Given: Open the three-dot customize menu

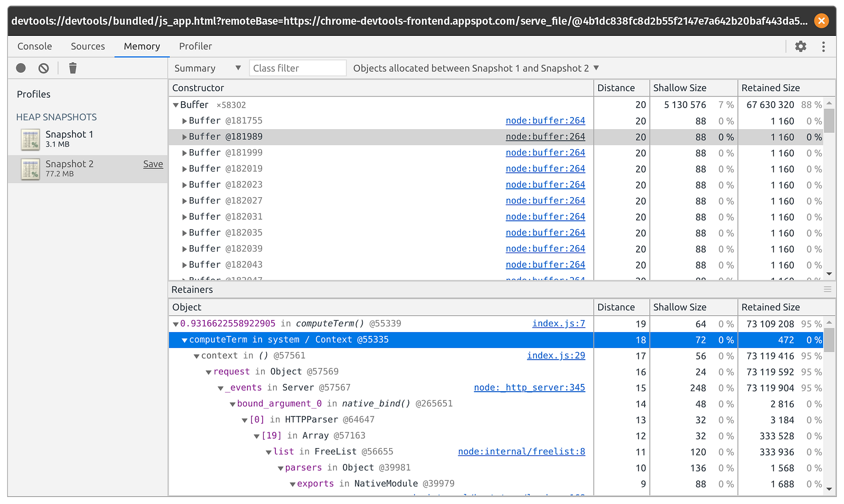Looking at the screenshot, I should click(x=823, y=46).
